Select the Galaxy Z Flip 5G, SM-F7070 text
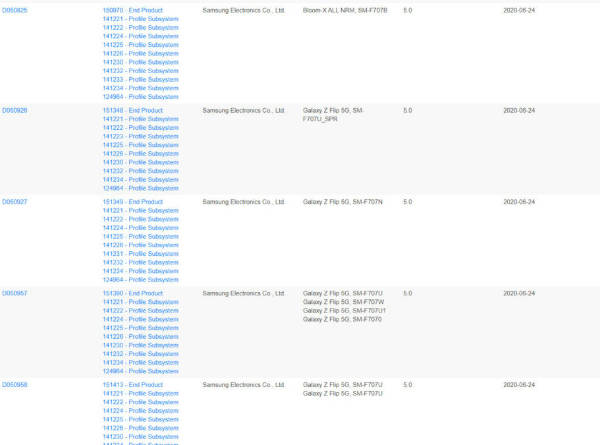 tap(342, 319)
